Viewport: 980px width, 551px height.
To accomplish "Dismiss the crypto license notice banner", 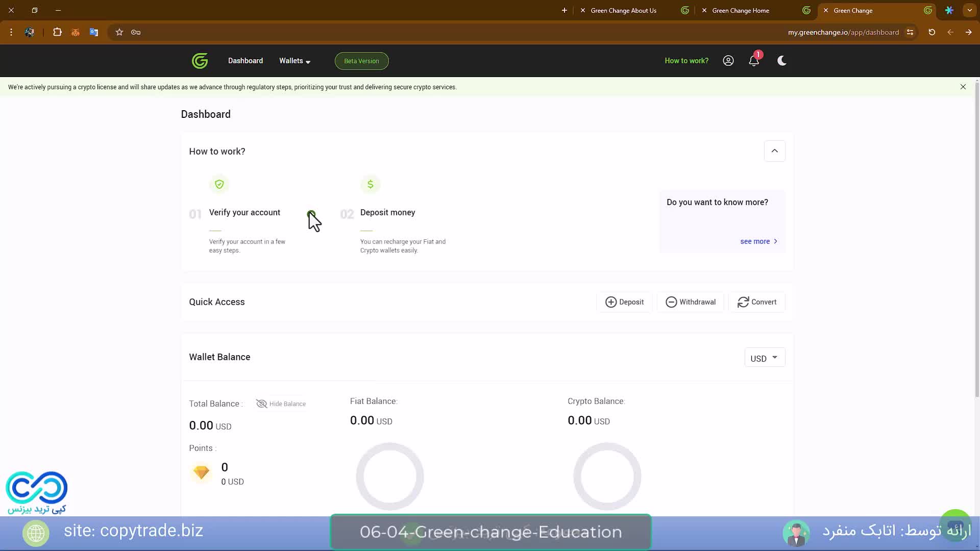I will coord(963,87).
